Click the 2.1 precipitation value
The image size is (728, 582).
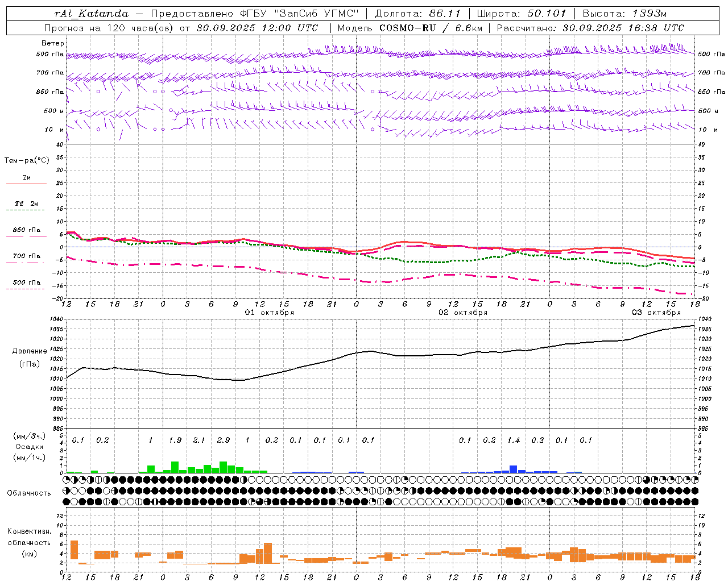tap(199, 440)
